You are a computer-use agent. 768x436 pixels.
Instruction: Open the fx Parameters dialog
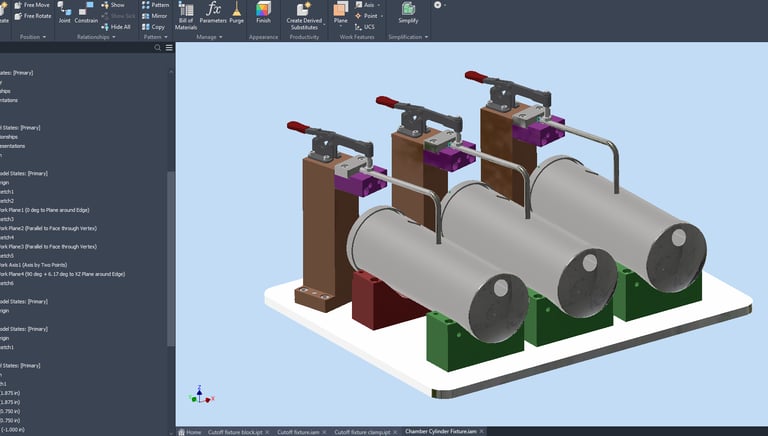click(213, 12)
